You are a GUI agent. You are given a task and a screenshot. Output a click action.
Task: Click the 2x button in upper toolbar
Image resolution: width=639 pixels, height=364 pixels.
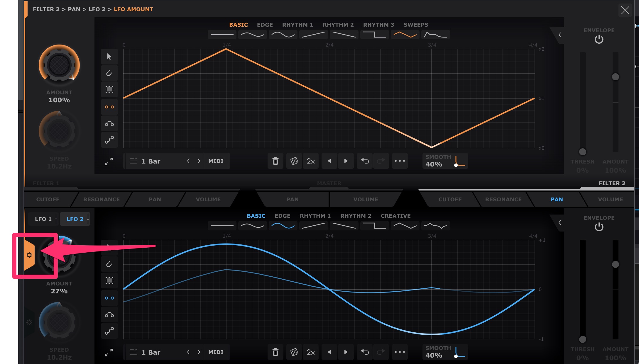(310, 161)
